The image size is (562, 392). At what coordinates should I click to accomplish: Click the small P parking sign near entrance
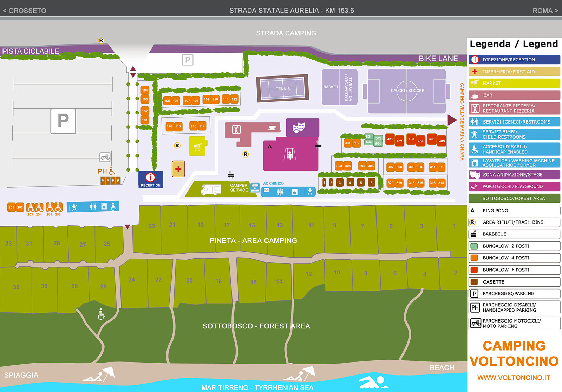188,60
